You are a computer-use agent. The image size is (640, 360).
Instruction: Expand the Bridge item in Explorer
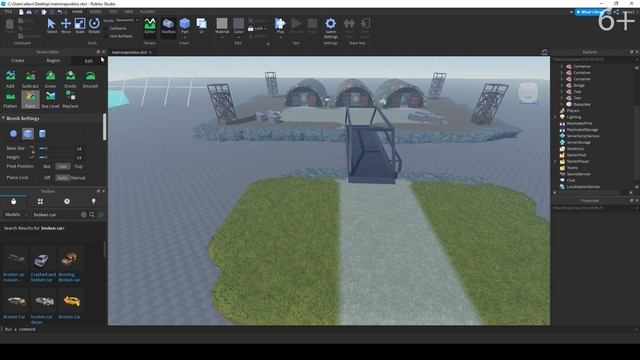(561, 85)
